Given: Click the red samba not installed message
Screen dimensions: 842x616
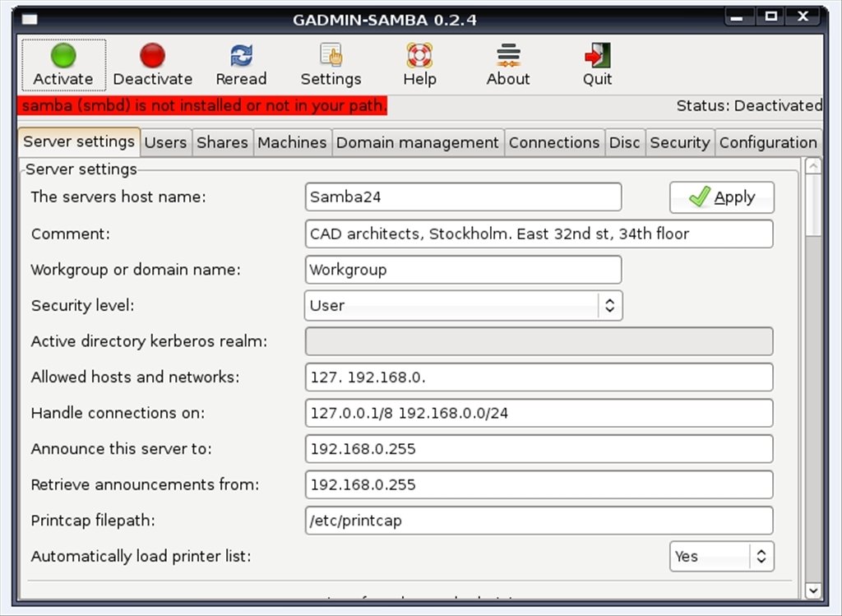Looking at the screenshot, I should 202,105.
